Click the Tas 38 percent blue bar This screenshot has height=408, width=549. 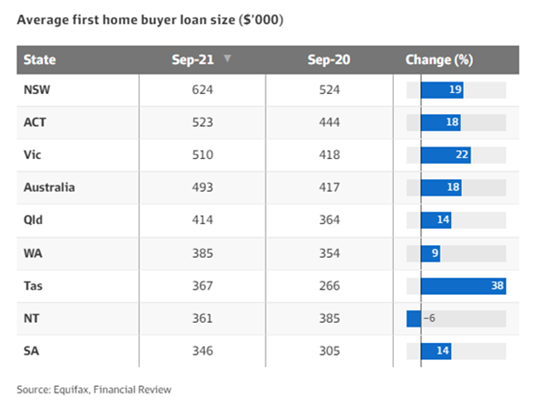point(463,286)
